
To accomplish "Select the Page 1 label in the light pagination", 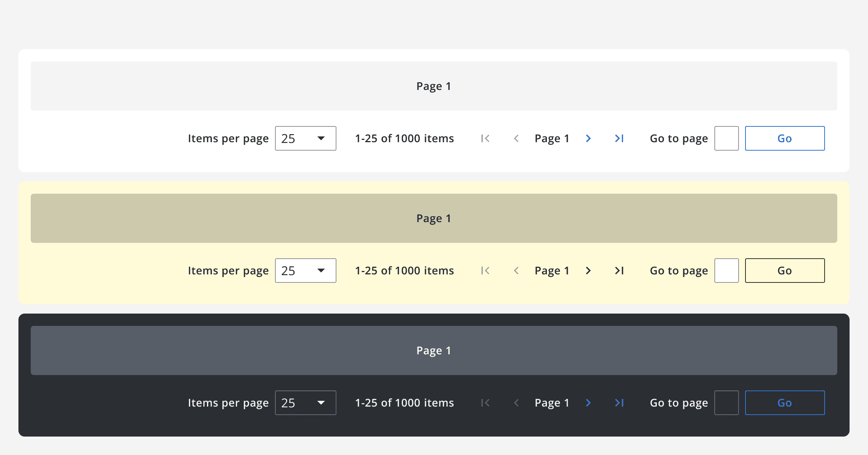I will [x=552, y=138].
